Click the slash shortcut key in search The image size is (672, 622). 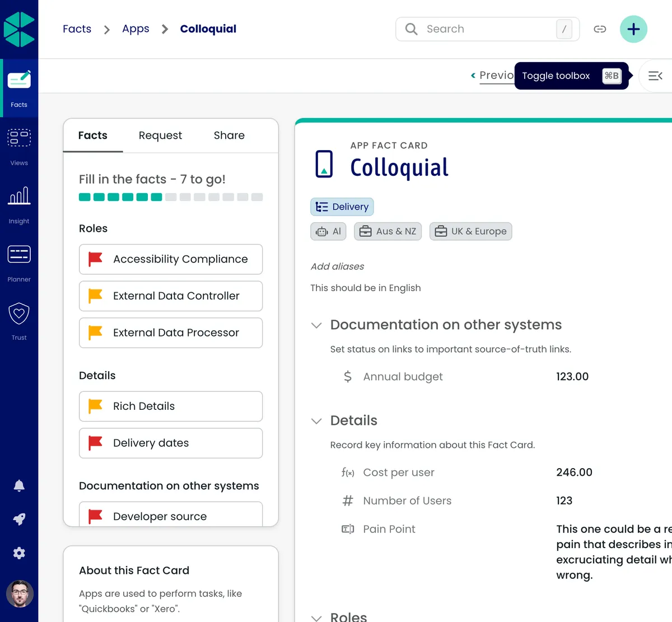[x=564, y=29]
